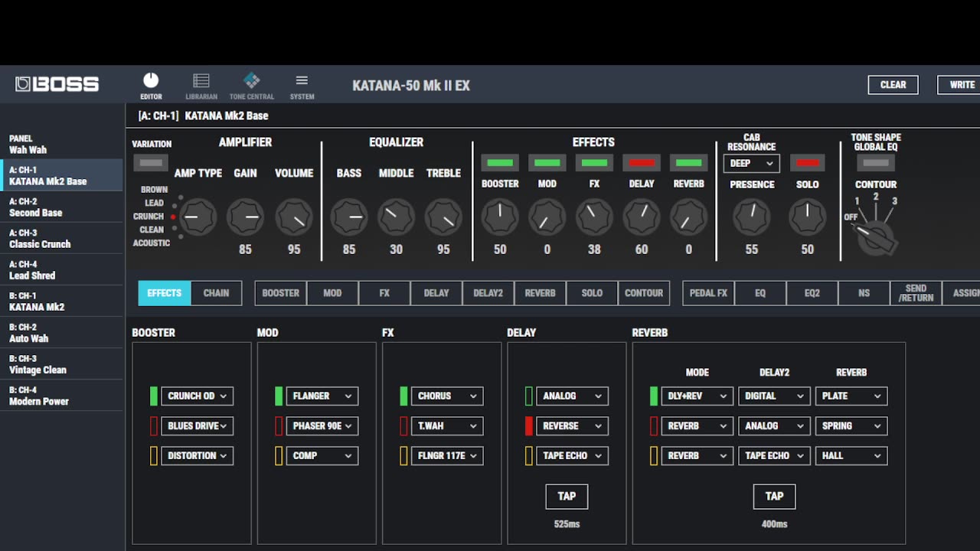Toggle the Reverb effect green switch

(x=688, y=163)
